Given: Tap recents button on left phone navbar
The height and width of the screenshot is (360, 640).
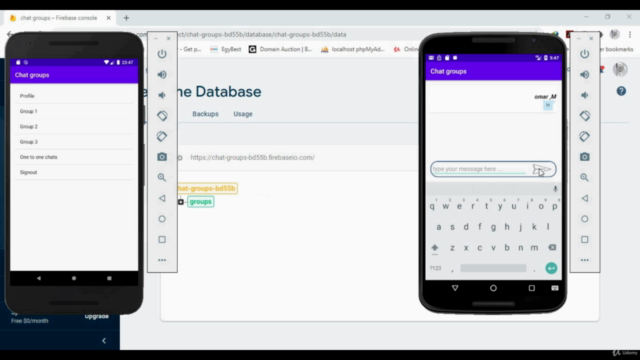Looking at the screenshot, I should [x=109, y=278].
